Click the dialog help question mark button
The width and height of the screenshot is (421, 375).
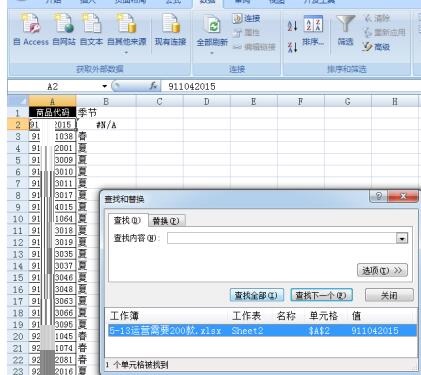pos(379,196)
